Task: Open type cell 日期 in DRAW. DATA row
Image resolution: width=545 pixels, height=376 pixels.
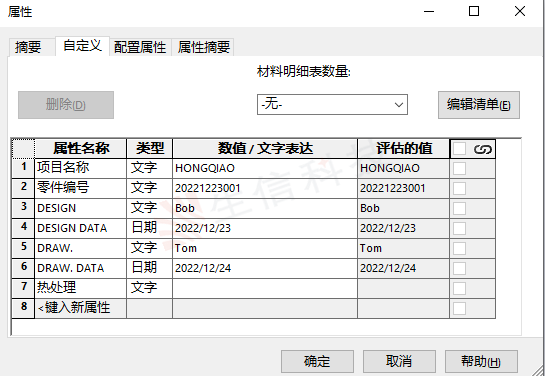Action: pyautogui.click(x=149, y=268)
